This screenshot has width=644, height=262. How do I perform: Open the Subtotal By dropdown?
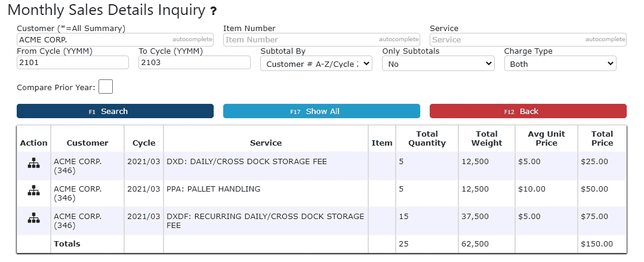[316, 64]
